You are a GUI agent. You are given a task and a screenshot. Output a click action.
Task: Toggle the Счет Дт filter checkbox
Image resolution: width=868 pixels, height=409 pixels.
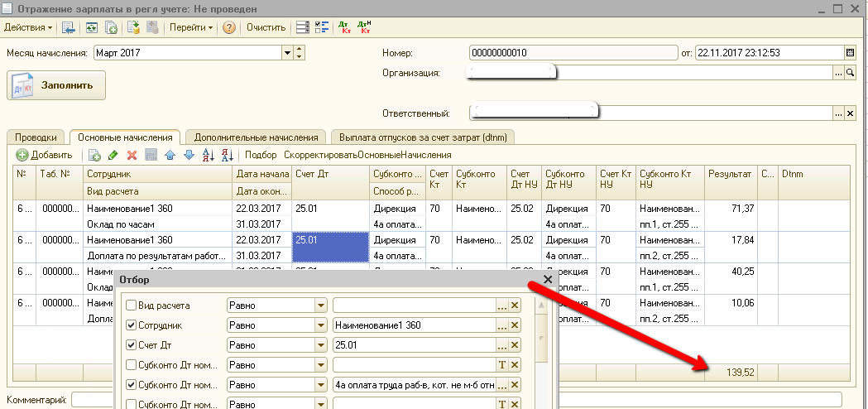(x=132, y=345)
